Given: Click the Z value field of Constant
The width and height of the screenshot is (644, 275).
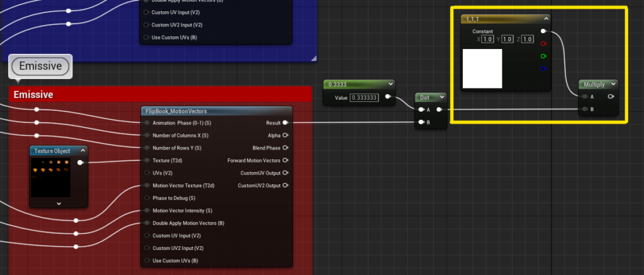Looking at the screenshot, I should [528, 40].
